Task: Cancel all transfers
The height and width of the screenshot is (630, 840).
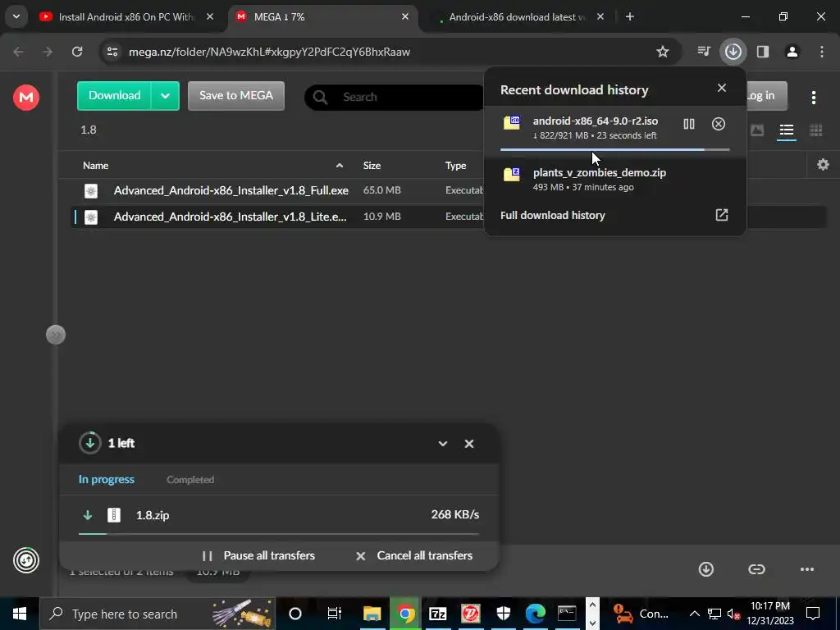Action: pos(414,555)
